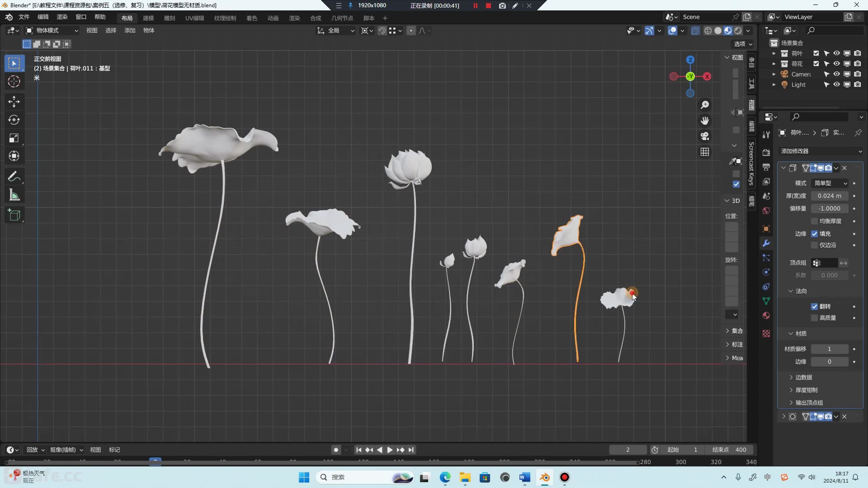Toggle eye visibility for 荷叶 collection
Image resolution: width=868 pixels, height=488 pixels.
pyautogui.click(x=836, y=53)
